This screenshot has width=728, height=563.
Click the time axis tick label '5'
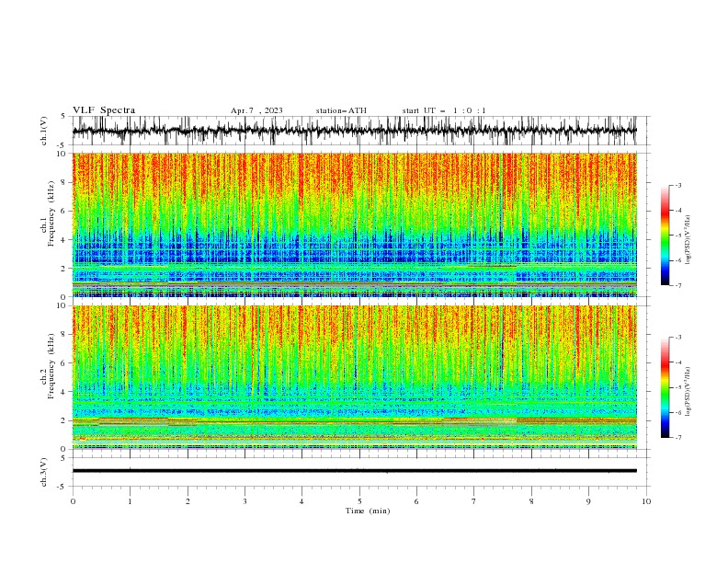[x=359, y=501]
